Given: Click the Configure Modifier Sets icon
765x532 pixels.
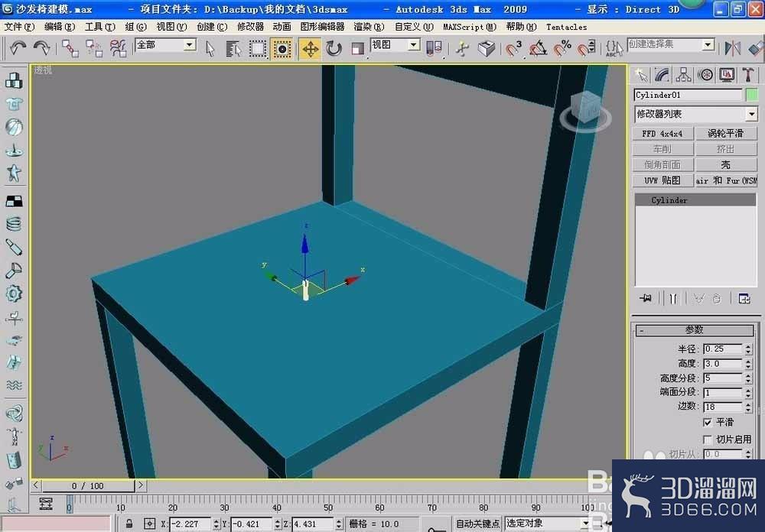Looking at the screenshot, I should pos(744,298).
